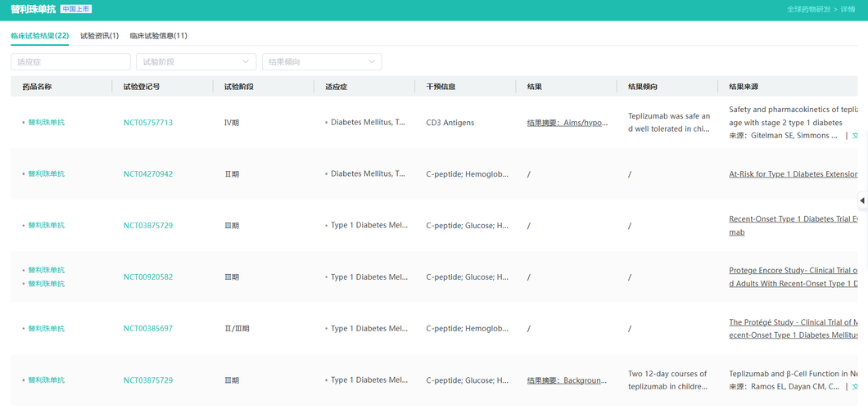Open 文 link beside Gitelman SE source
The height and width of the screenshot is (409, 868).
point(854,136)
